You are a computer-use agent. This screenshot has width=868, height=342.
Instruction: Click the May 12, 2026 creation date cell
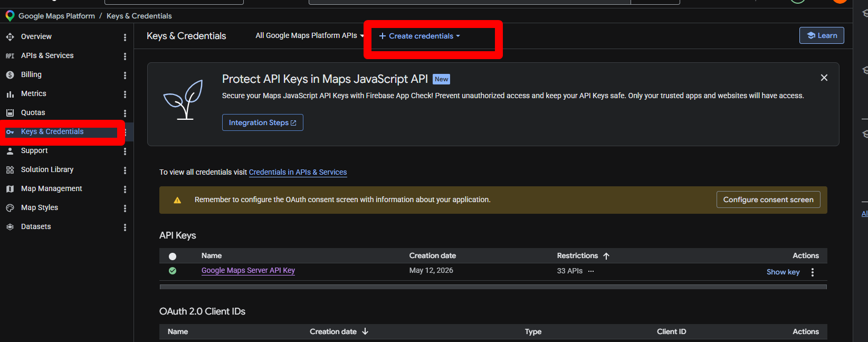(431, 270)
